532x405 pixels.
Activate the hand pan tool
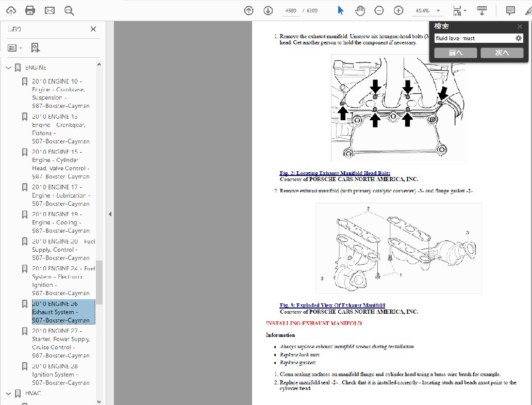point(360,10)
